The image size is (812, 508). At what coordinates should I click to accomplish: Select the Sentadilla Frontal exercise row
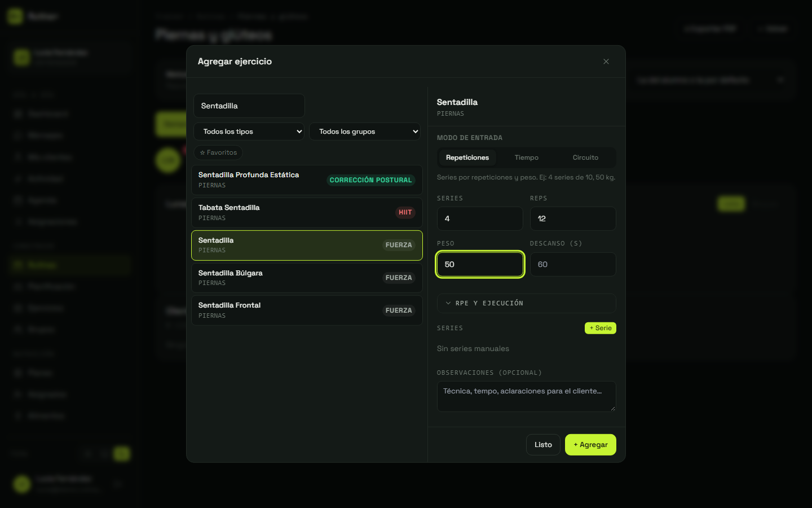click(x=307, y=310)
